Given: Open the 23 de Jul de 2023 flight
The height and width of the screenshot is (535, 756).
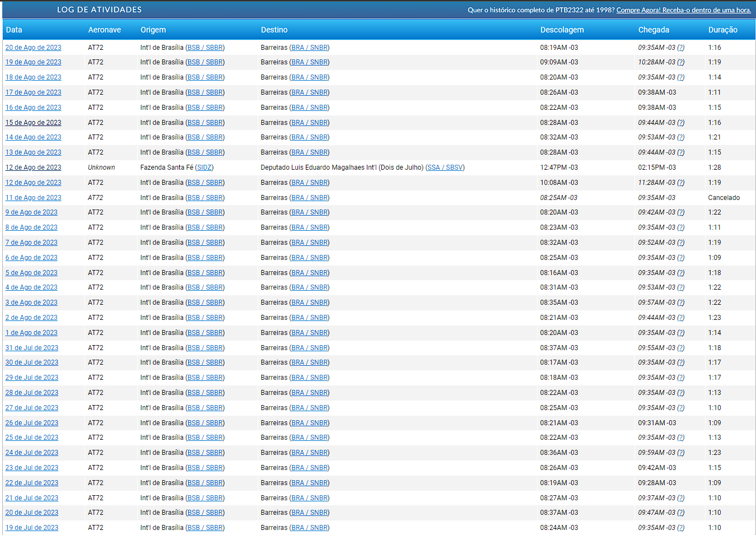Looking at the screenshot, I should 32,468.
